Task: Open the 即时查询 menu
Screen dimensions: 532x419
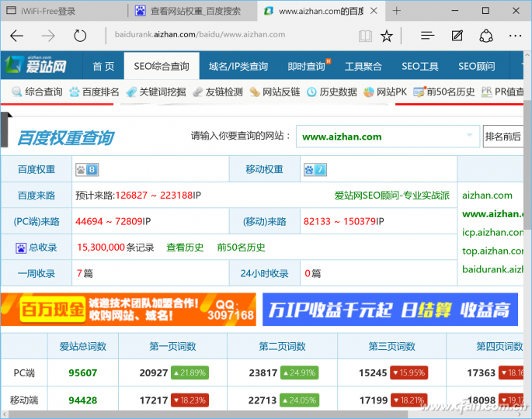Action: (306, 66)
